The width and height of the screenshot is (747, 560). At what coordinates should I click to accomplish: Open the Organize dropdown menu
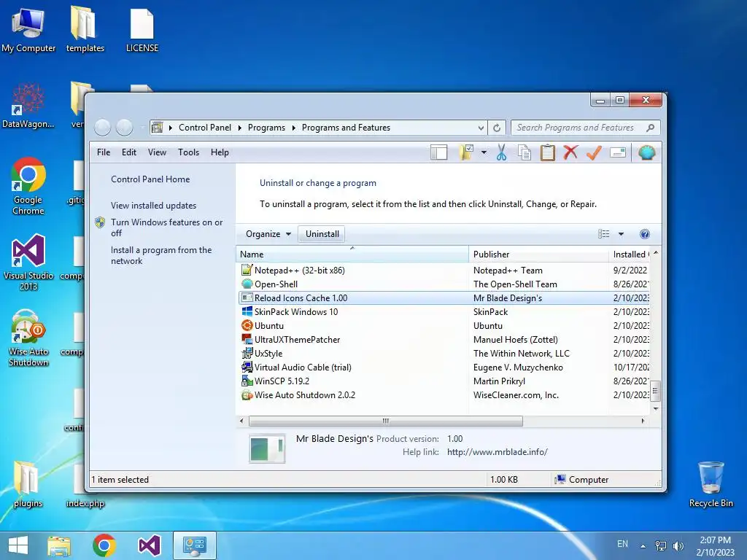(x=268, y=234)
